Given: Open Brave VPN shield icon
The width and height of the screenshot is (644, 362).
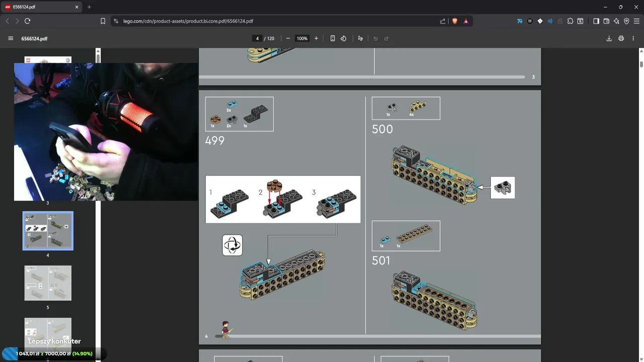Looking at the screenshot, I should [626, 21].
